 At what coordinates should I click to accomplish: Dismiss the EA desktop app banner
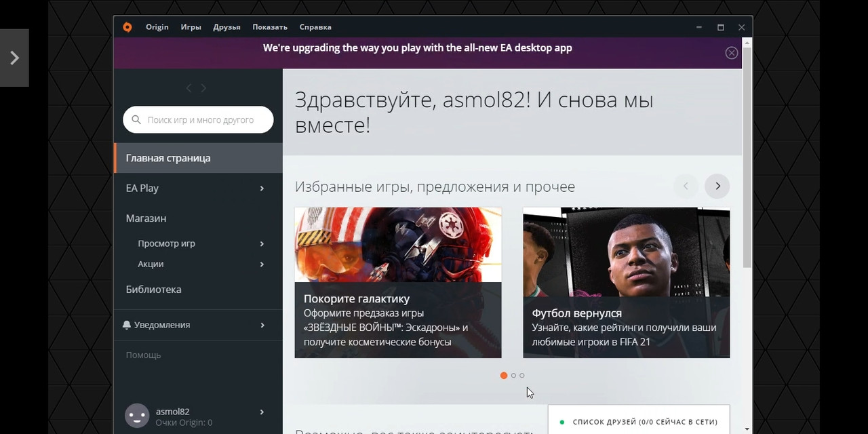(732, 53)
